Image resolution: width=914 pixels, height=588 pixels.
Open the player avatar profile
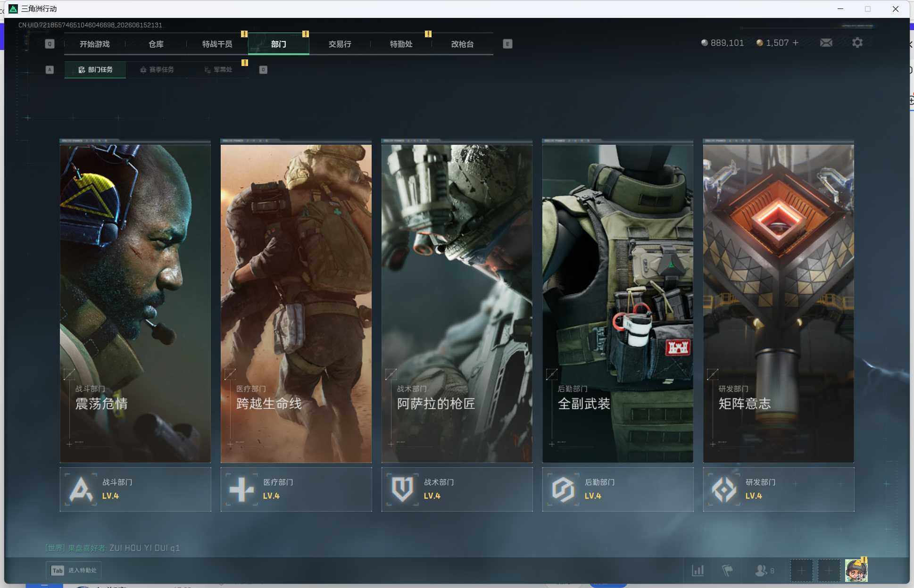point(856,571)
